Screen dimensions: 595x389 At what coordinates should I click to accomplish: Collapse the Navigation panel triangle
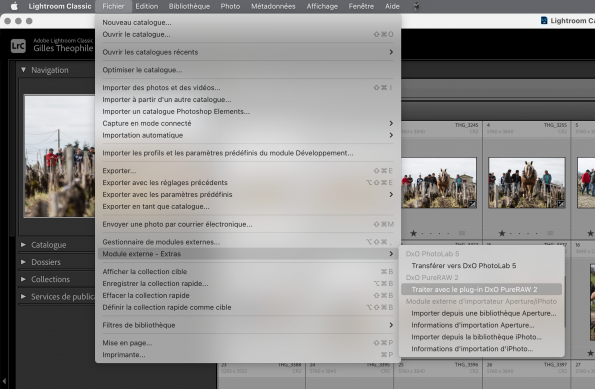(24, 70)
